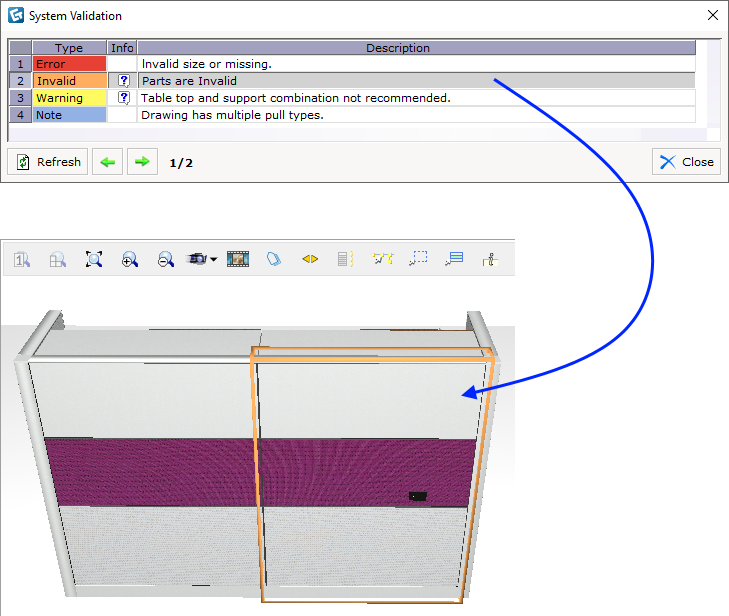The image size is (729, 616).
Task: Click the black outlet on the purple fabric panel
Action: tap(418, 497)
